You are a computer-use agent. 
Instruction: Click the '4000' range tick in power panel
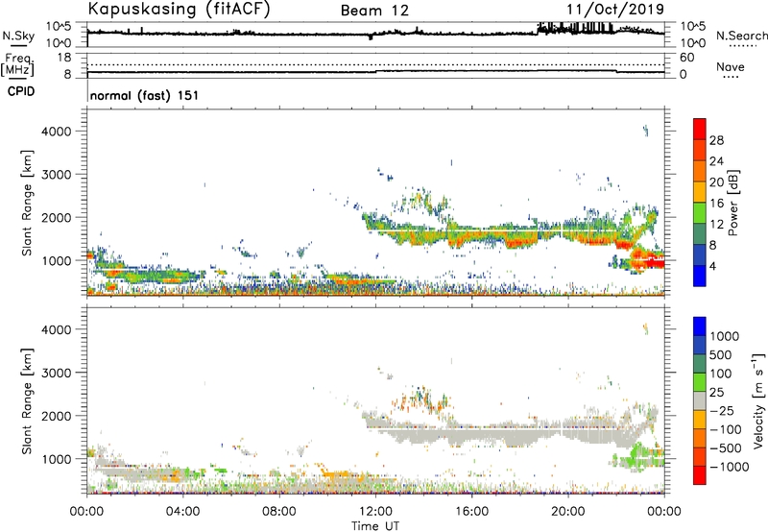pos(57,132)
